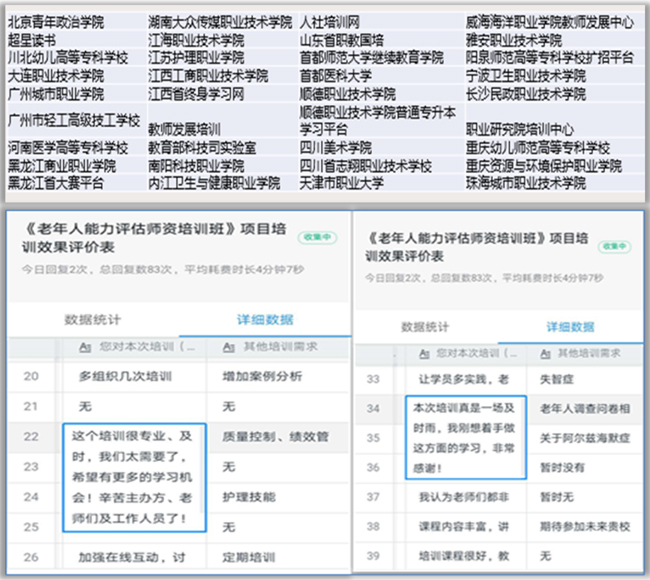Click cell 加强在线互动,讨 in row 26
The image size is (650, 580).
click(132, 557)
